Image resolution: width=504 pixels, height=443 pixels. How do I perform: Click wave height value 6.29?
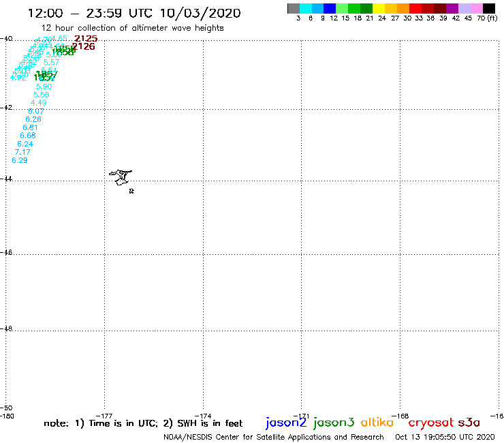pyautogui.click(x=20, y=160)
